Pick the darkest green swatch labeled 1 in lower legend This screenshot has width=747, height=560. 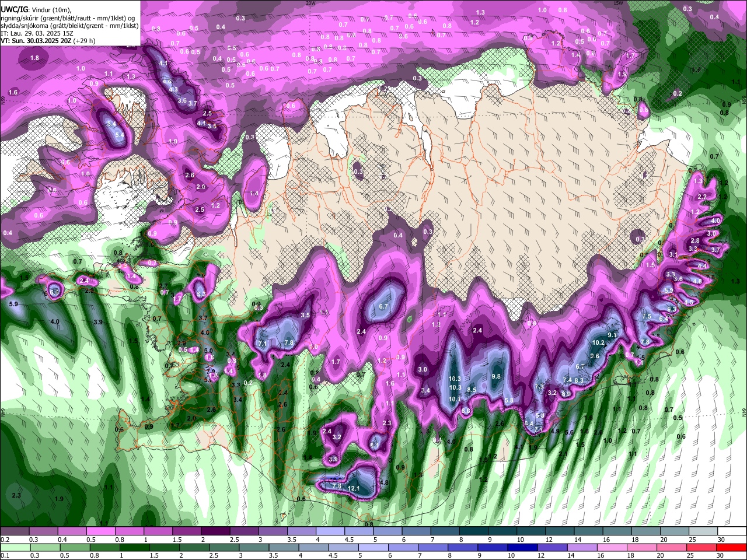(x=134, y=548)
